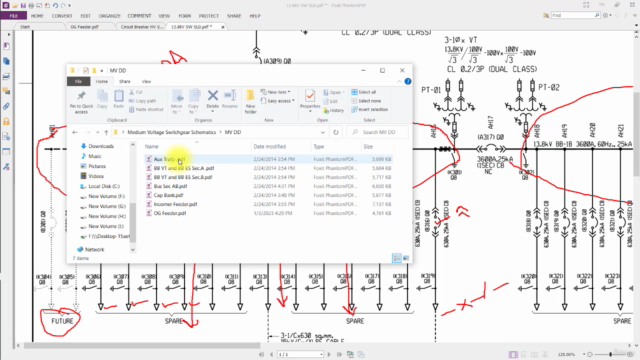This screenshot has width=640, height=360.
Task: Click Invert selection in Explorer ribbon
Action: click(369, 109)
